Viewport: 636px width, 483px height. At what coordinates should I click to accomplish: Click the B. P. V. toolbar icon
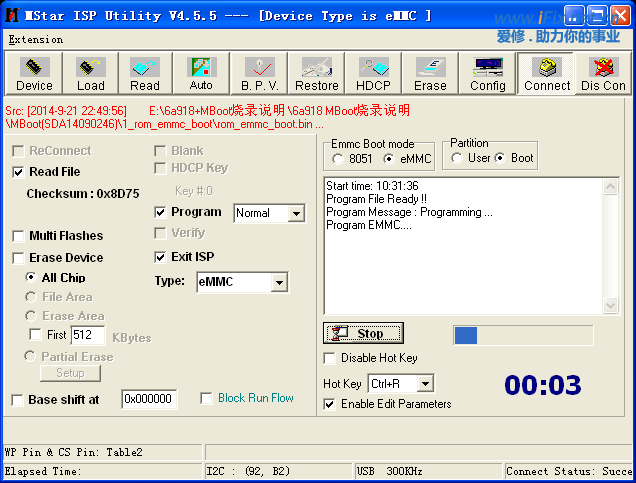259,73
